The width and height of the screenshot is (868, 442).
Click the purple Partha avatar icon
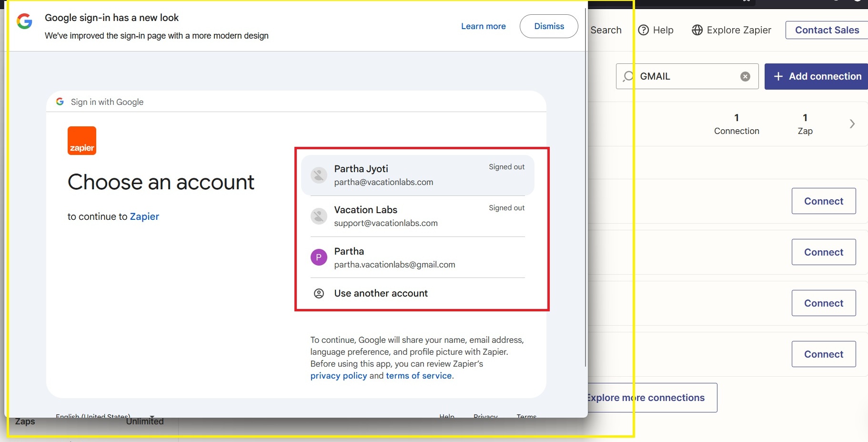coord(319,257)
